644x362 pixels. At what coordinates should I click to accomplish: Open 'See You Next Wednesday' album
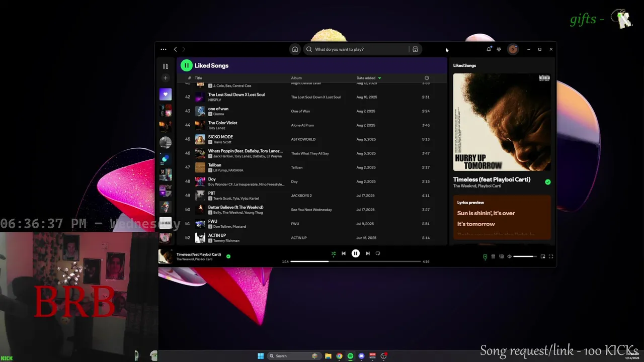tap(311, 210)
